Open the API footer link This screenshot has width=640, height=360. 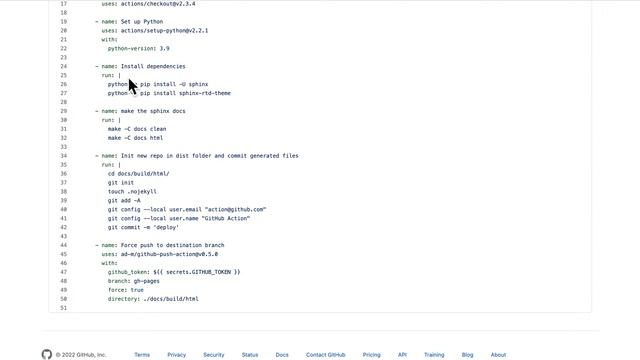402,355
